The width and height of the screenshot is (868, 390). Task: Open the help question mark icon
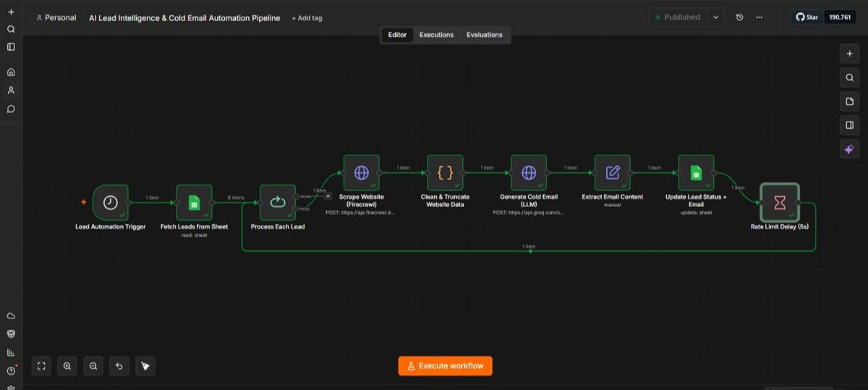(x=11, y=370)
